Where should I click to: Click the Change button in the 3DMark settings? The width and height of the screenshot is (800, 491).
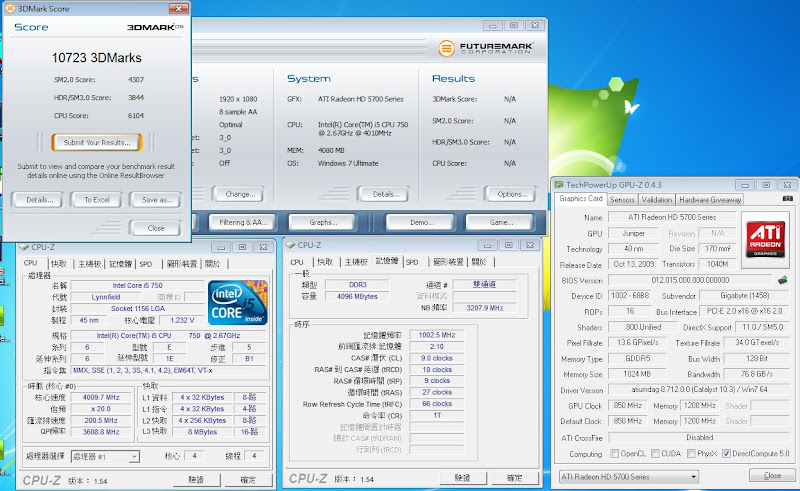[x=240, y=194]
